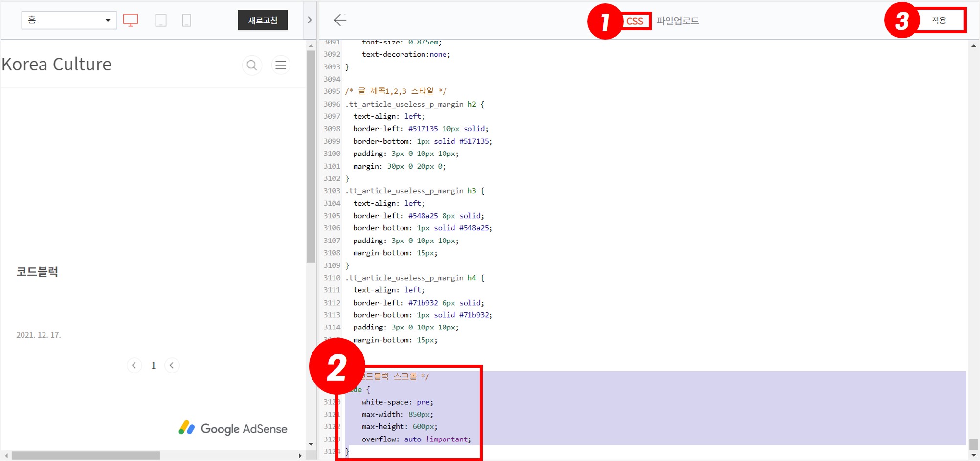Click the preview horizontal scrollbar thumb

(86, 456)
